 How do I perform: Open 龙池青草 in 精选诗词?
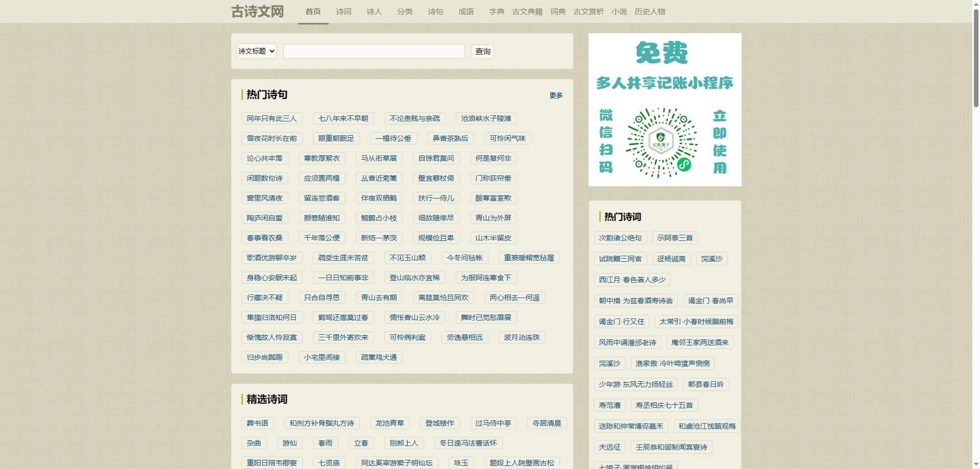389,423
